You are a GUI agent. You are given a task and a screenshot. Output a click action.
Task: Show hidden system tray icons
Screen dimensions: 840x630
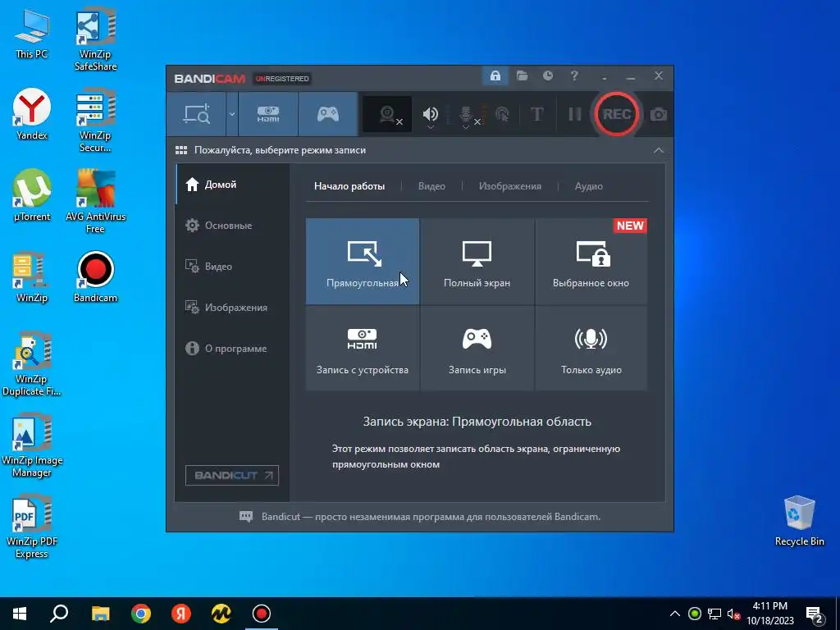675,614
